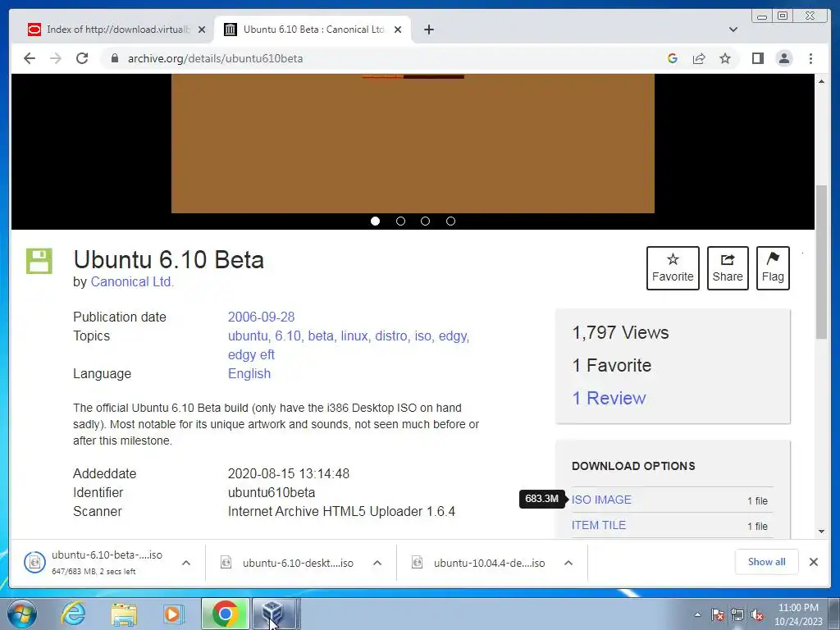Click the Google icon in address bar
Viewport: 840px width, 630px height.
673,58
